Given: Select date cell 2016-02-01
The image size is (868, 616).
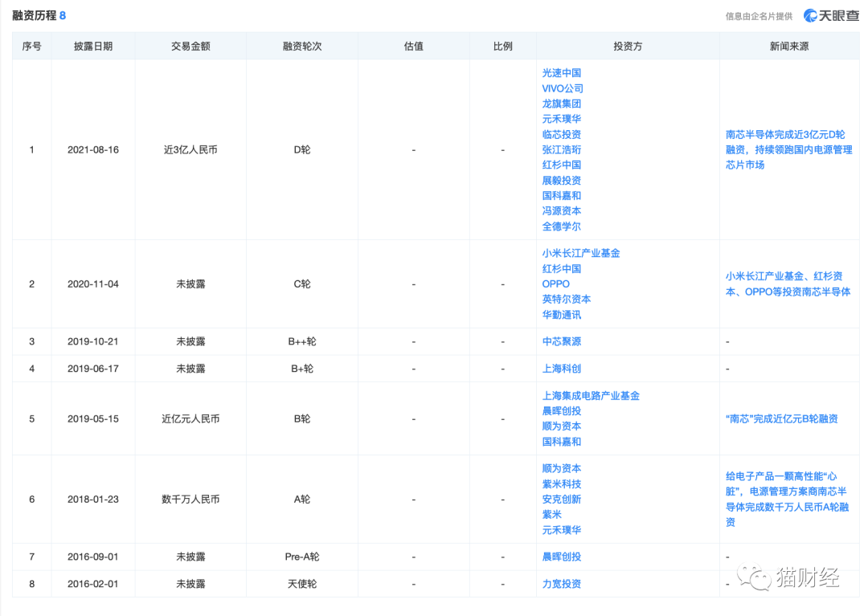Looking at the screenshot, I should click(x=93, y=584).
